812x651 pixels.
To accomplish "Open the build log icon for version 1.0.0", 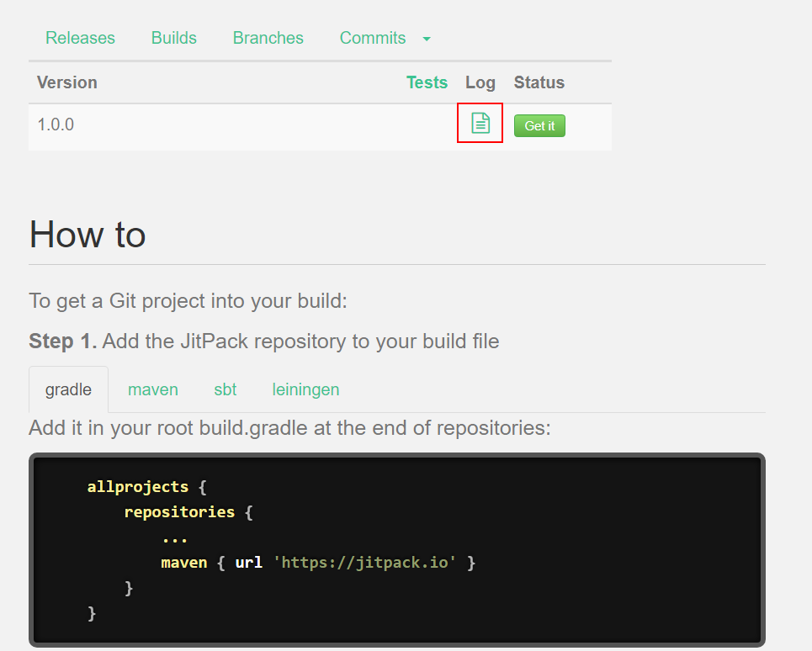I will click(x=480, y=123).
